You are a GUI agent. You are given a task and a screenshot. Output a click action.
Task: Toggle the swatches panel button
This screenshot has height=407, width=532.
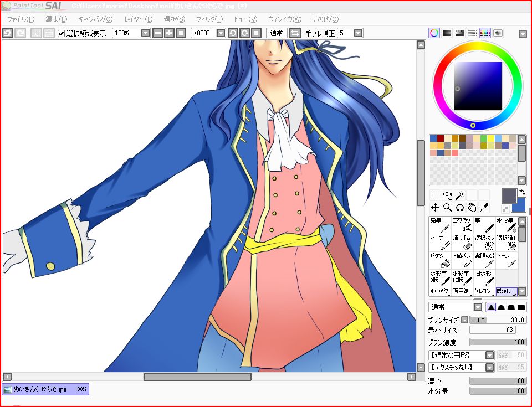coord(485,33)
